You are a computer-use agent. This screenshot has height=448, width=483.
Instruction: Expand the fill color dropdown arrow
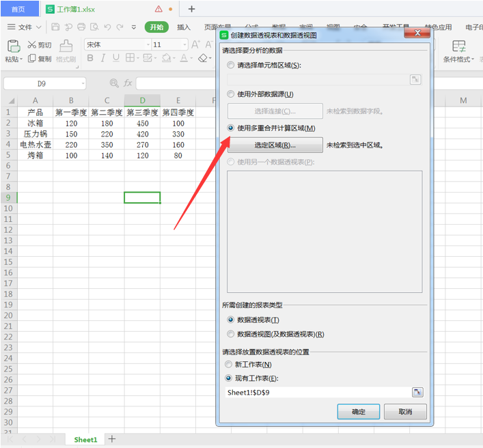(x=174, y=58)
